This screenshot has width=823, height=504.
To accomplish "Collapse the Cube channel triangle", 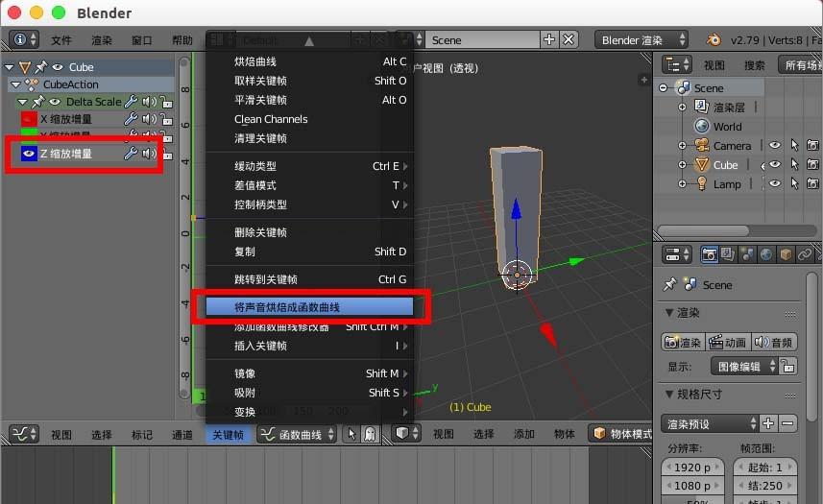I will [9, 67].
